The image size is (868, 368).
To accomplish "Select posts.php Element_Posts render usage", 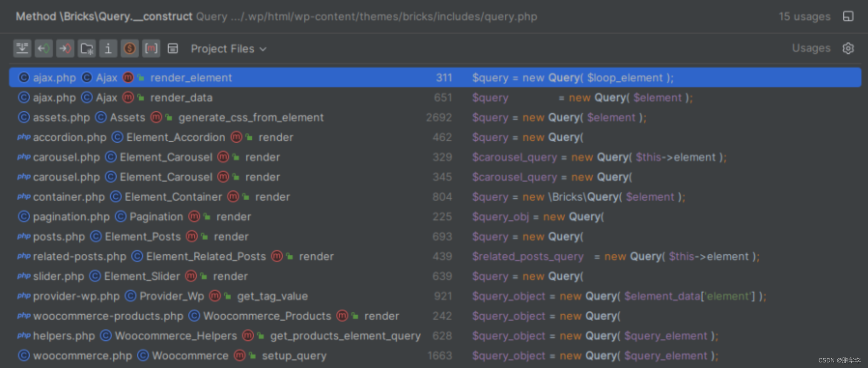I will coord(435,236).
